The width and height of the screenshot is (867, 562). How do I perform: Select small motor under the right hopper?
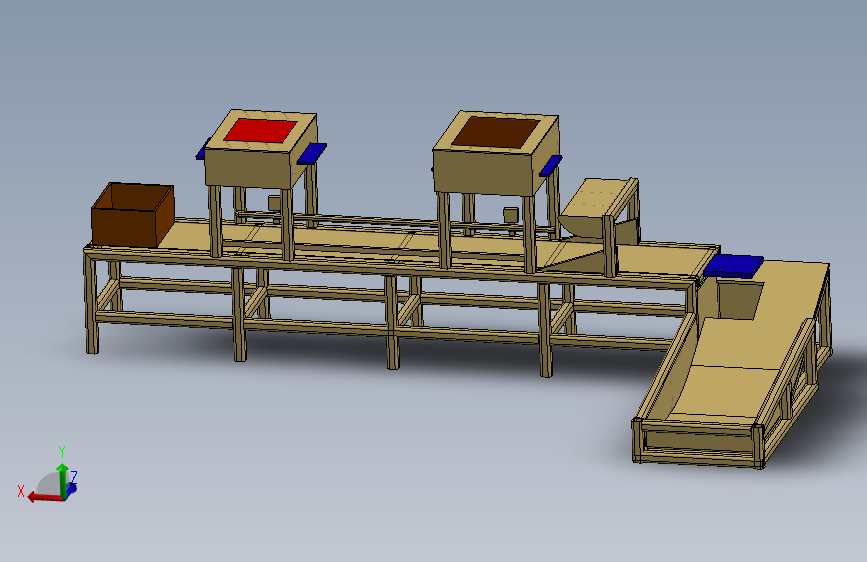click(510, 215)
